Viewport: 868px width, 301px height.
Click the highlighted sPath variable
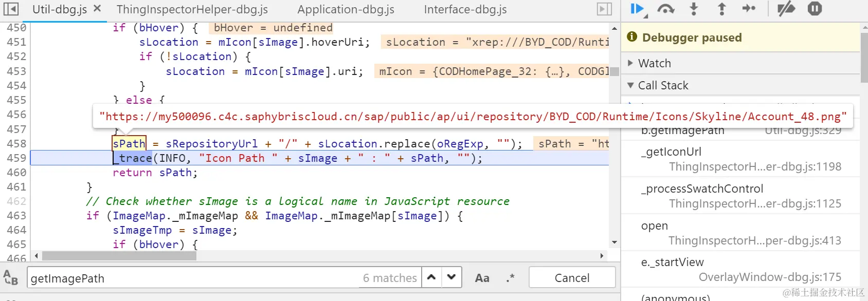129,143
